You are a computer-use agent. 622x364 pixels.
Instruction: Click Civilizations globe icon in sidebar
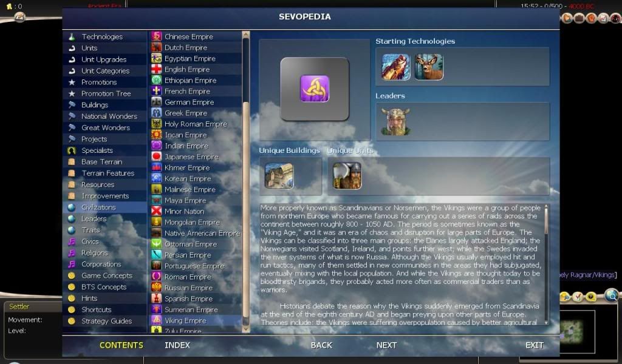(72, 207)
